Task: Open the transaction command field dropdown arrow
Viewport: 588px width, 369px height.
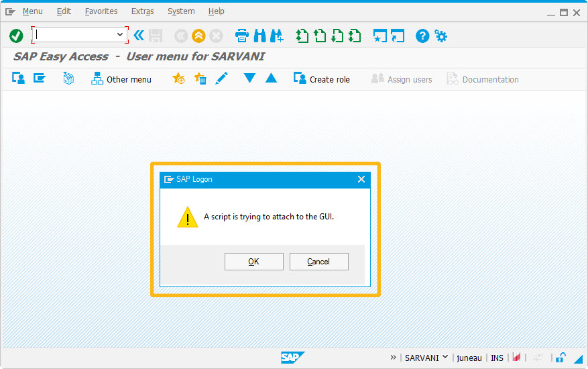Action: (119, 34)
